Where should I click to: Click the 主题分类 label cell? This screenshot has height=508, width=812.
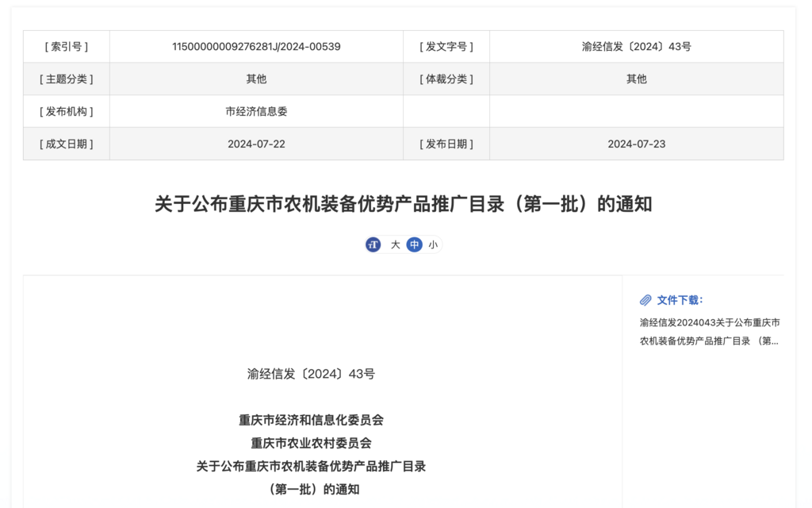pos(67,79)
